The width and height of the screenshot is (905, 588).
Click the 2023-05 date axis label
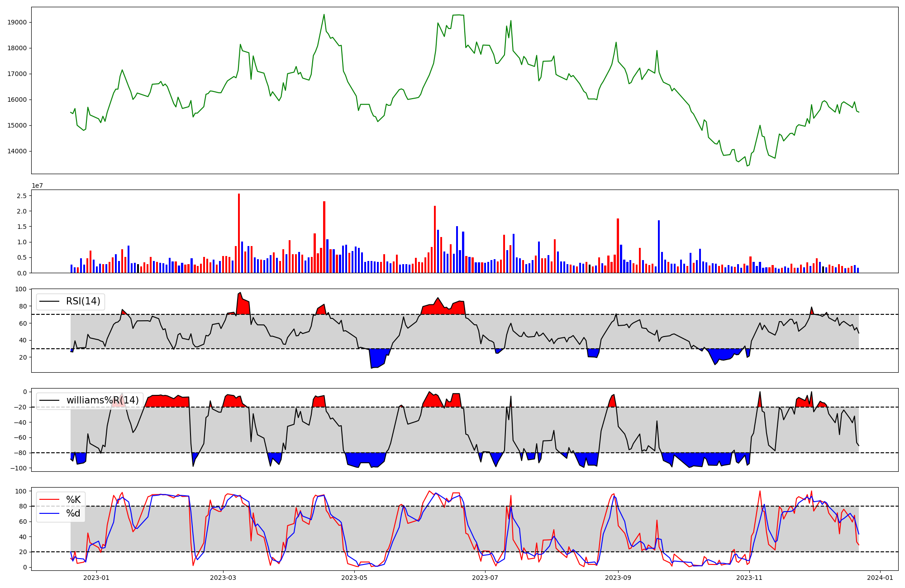(354, 578)
